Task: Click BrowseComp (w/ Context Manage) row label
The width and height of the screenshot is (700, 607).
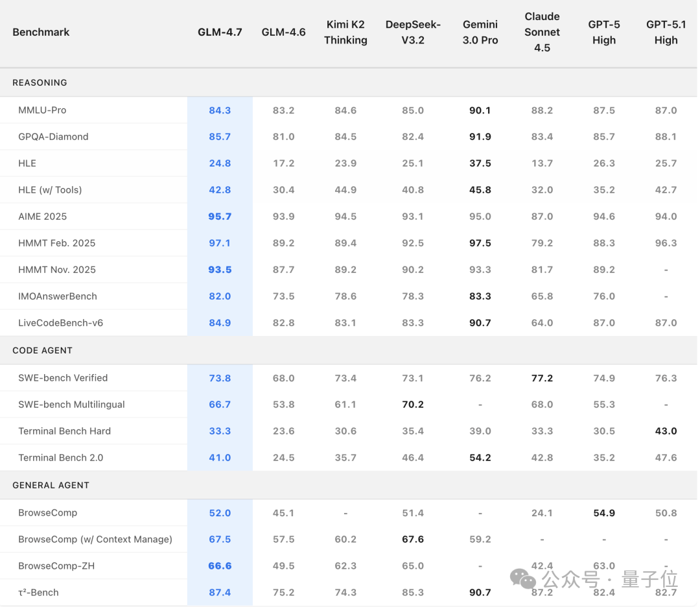Action: [x=95, y=539]
